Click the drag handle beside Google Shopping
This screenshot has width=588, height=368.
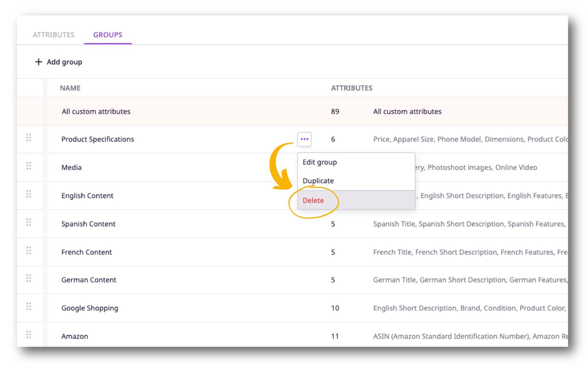(x=29, y=306)
